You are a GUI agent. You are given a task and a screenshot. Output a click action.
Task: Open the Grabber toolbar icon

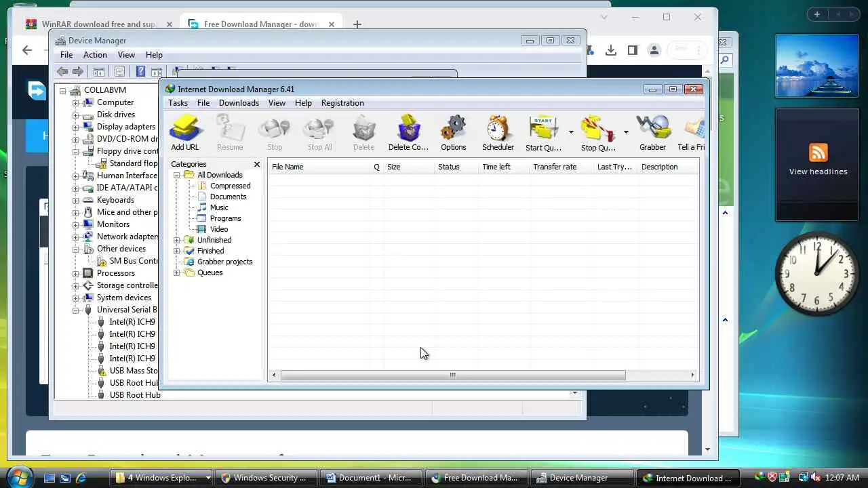[x=652, y=132]
